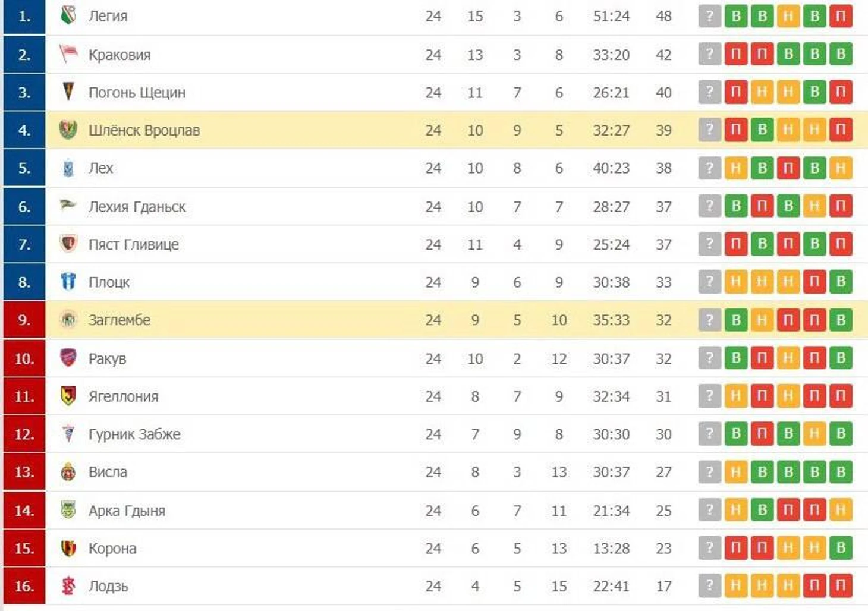Click the Raków team logo

68,358
